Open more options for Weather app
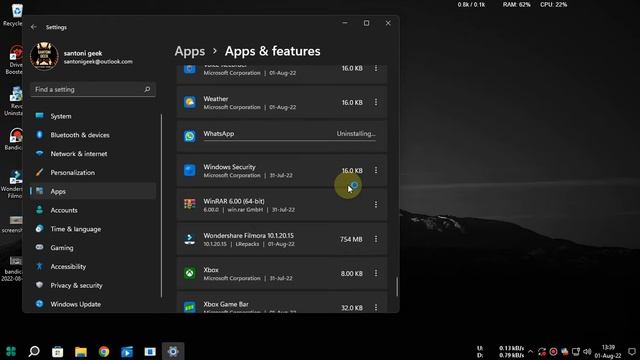 pyautogui.click(x=376, y=102)
